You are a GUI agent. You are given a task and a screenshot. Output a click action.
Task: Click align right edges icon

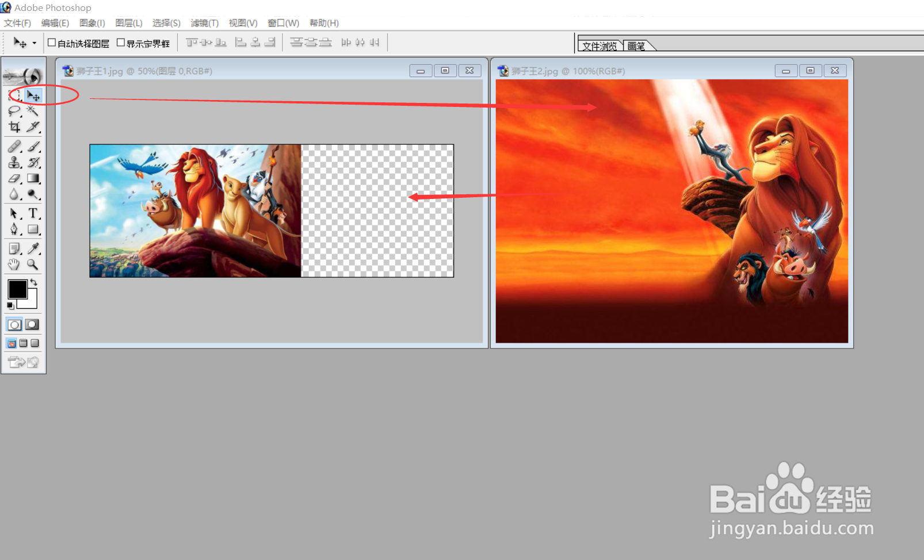(270, 43)
